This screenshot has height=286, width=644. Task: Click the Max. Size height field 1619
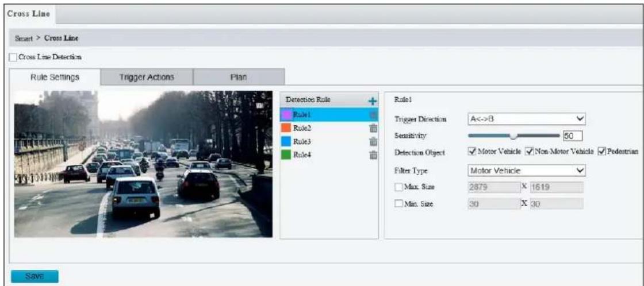click(x=557, y=188)
